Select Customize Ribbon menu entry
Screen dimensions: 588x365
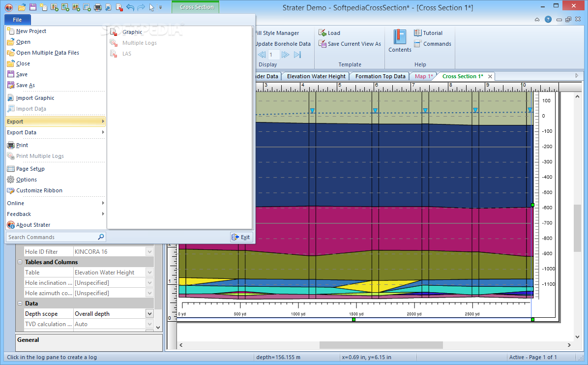tap(56, 190)
